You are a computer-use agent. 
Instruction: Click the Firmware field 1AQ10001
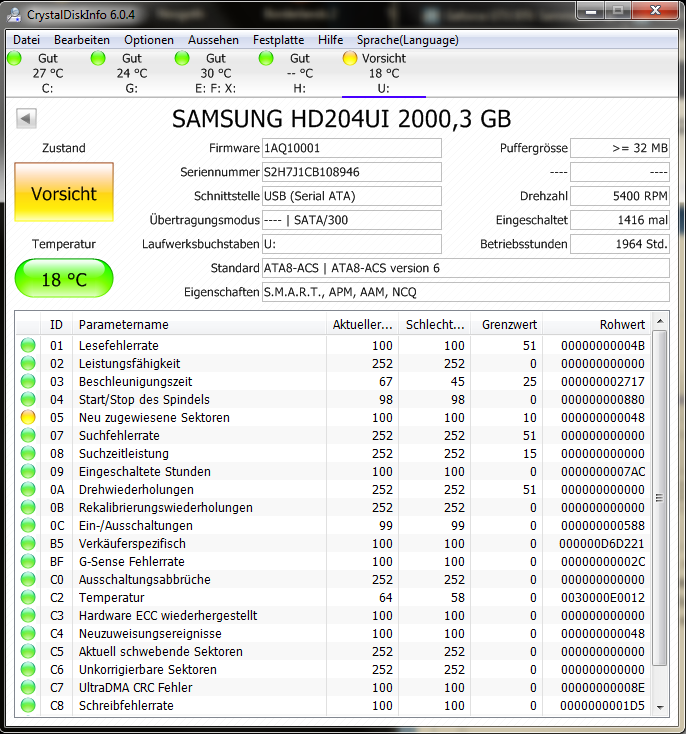click(x=351, y=148)
